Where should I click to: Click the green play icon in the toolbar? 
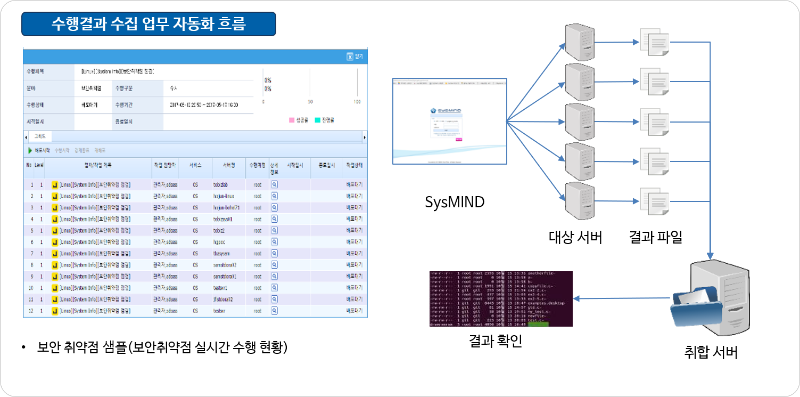click(30, 151)
